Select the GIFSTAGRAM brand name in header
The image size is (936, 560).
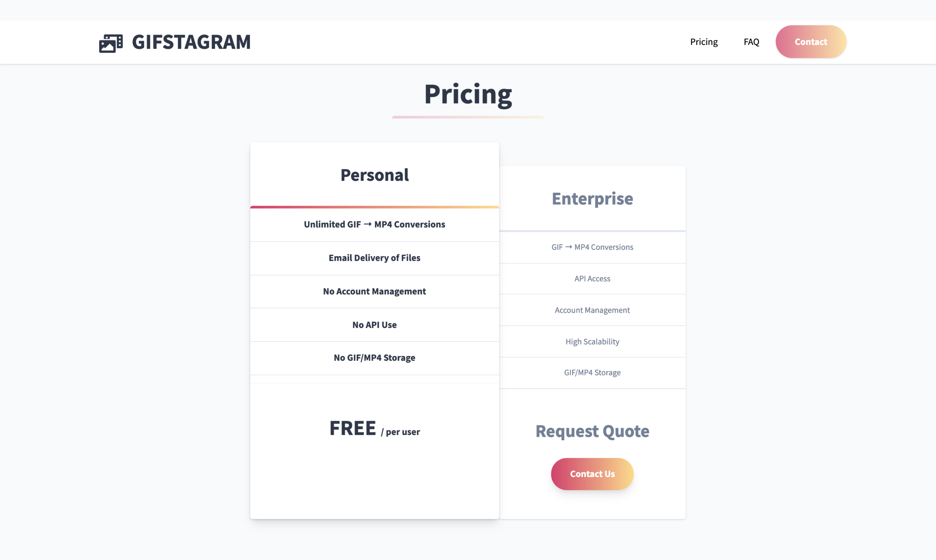point(191,42)
